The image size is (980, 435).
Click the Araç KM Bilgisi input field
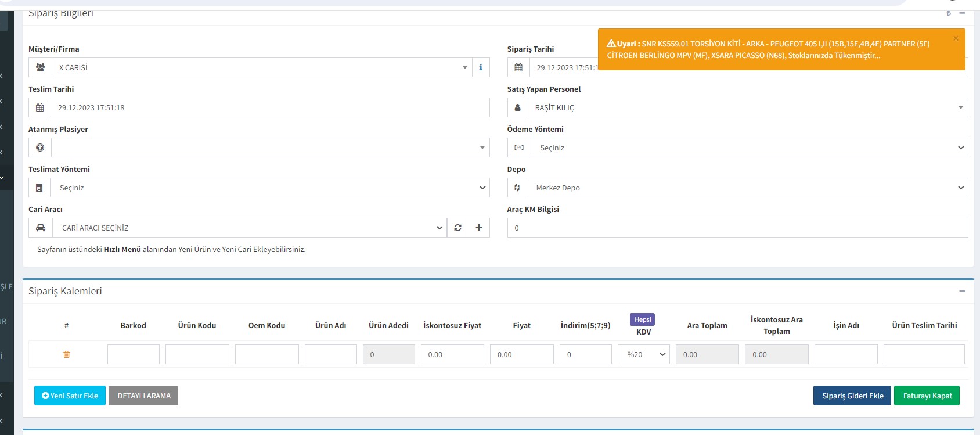click(737, 228)
